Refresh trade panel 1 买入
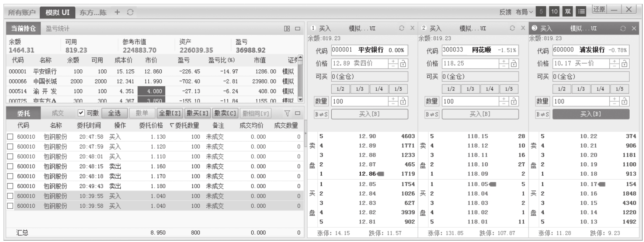The image size is (644, 242). (402, 28)
